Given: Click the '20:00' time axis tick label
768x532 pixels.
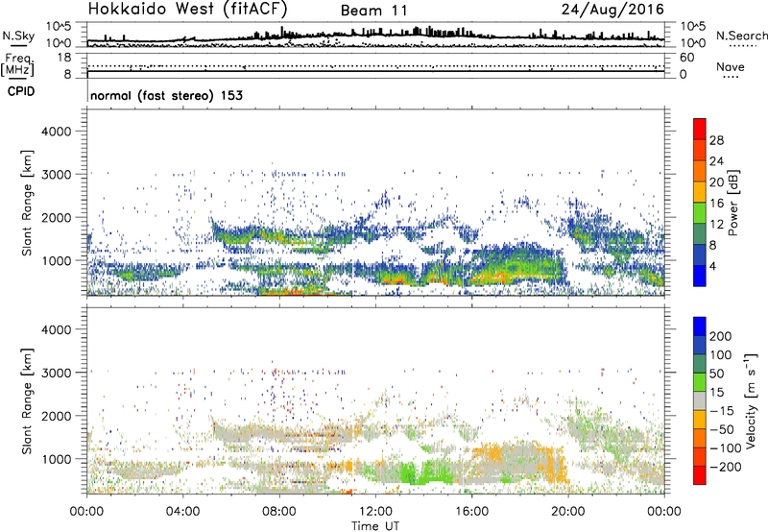Looking at the screenshot, I should coord(568,512).
